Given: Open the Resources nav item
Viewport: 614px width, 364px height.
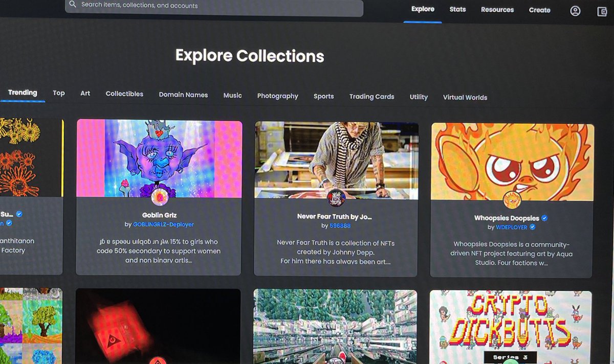Looking at the screenshot, I should point(497,10).
